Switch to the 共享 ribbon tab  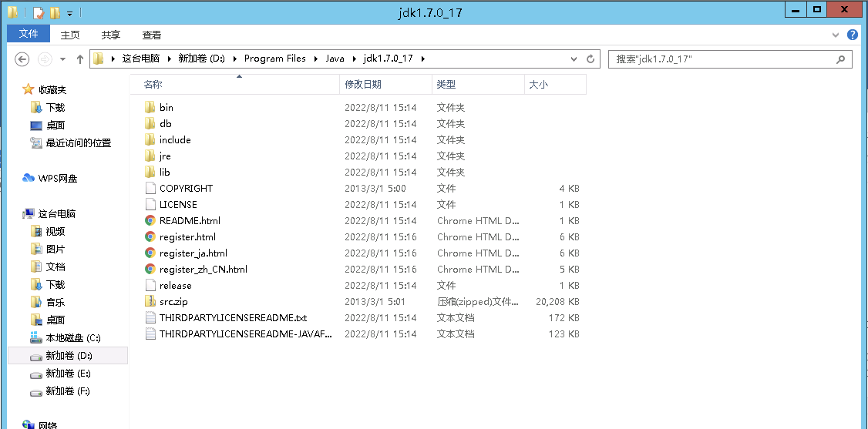click(111, 35)
